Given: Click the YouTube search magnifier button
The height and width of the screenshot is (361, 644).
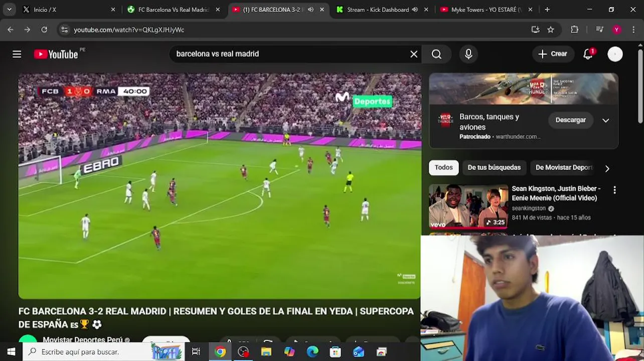Looking at the screenshot, I should click(436, 54).
